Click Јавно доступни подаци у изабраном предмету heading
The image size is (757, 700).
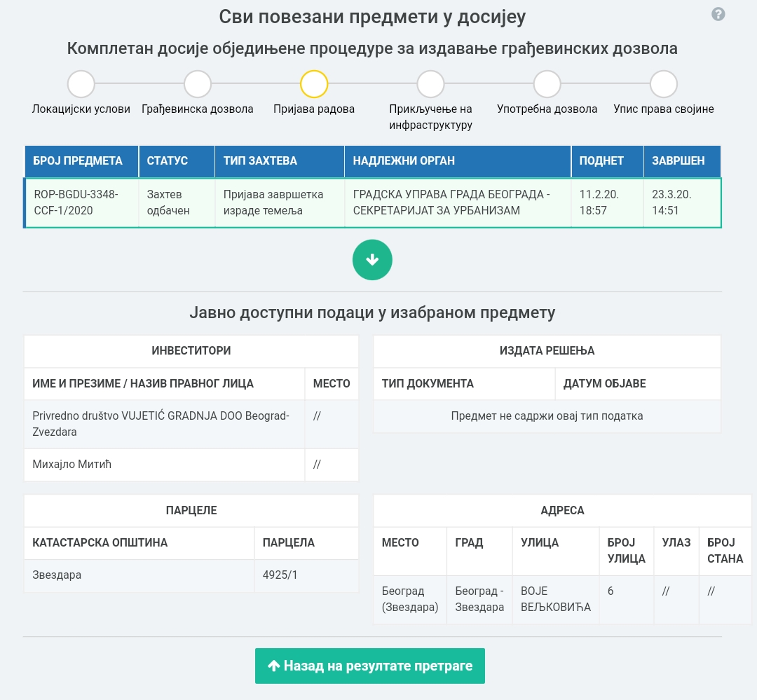372,313
